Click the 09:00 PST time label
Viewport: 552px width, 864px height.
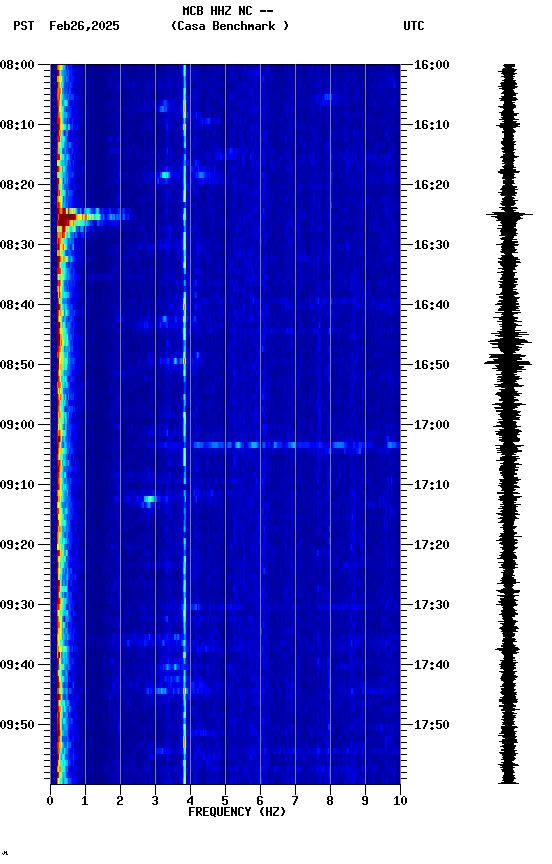[x=17, y=425]
